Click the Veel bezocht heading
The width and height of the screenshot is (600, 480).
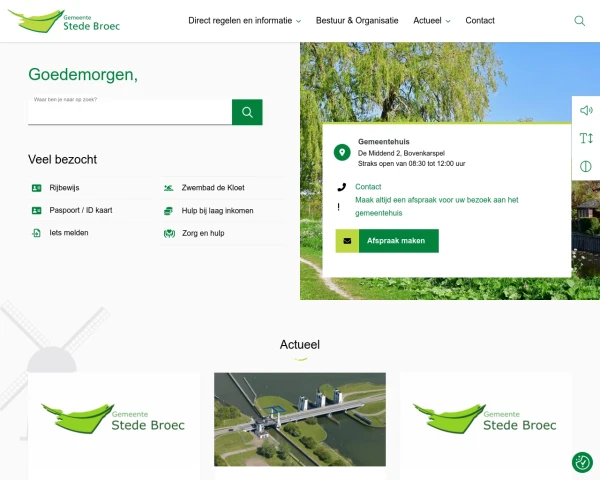(62, 159)
